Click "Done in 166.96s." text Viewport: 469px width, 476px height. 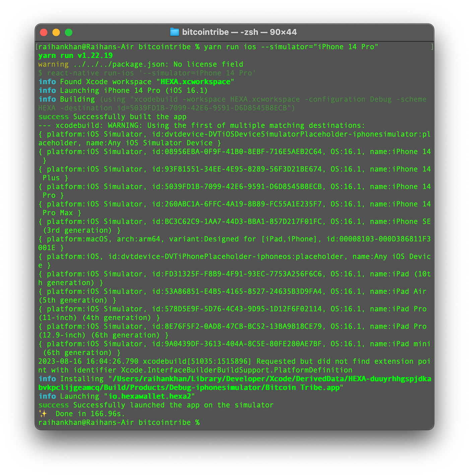[90, 414]
